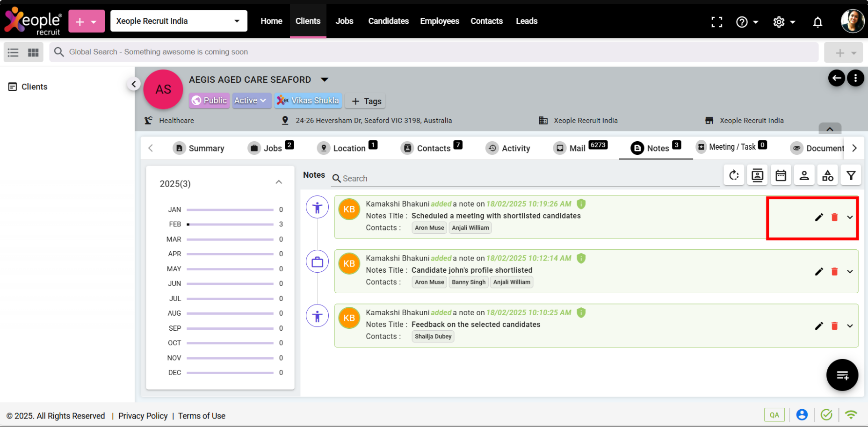Open the user profile avatar

pyautogui.click(x=852, y=21)
